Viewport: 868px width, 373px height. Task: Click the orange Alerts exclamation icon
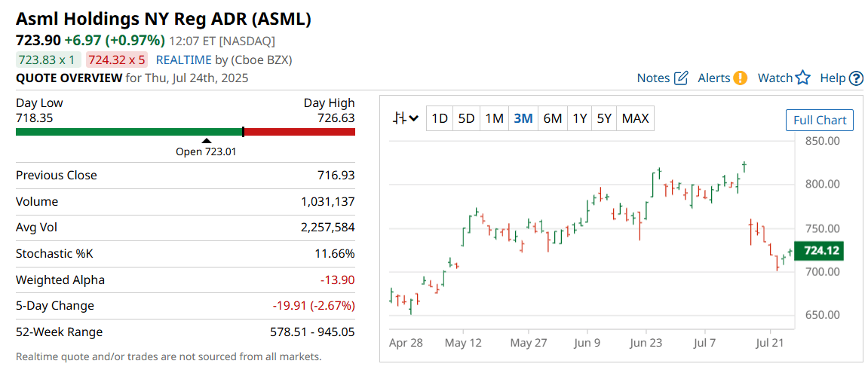click(x=740, y=78)
